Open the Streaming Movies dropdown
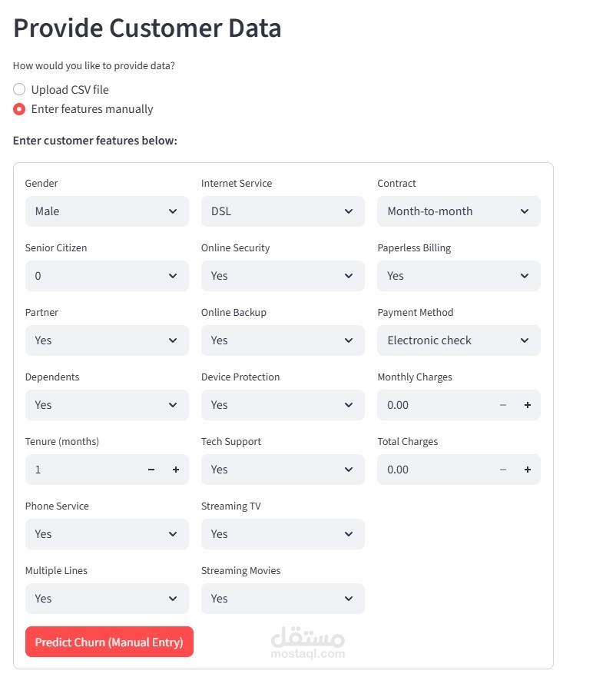This screenshot has width=616, height=674. coord(283,599)
